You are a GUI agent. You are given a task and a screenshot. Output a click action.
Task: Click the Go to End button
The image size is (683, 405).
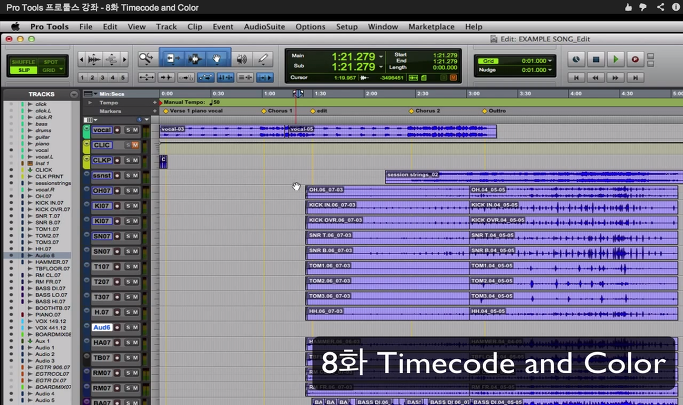point(635,78)
